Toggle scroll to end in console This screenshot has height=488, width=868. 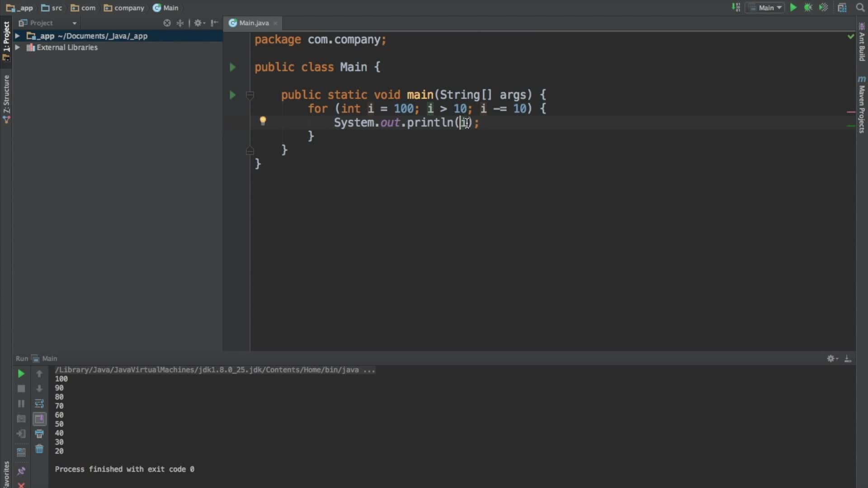pos(39,419)
